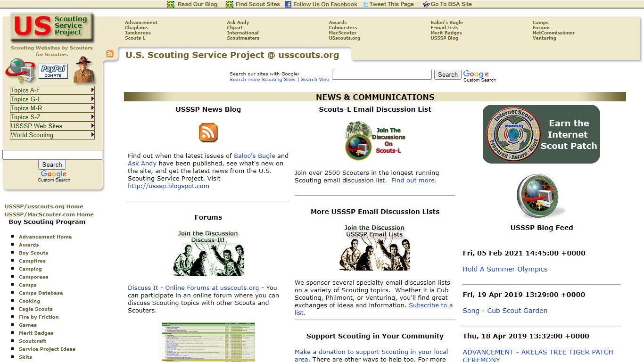Click the Baden-Powell portrait image

pos(84,70)
